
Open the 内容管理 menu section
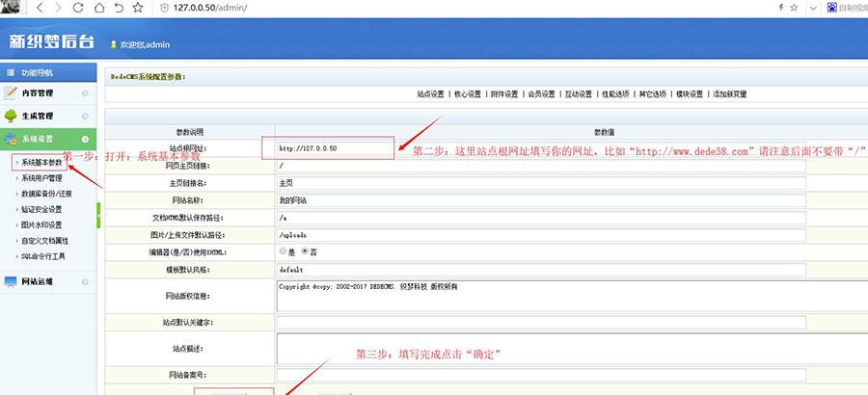click(48, 93)
